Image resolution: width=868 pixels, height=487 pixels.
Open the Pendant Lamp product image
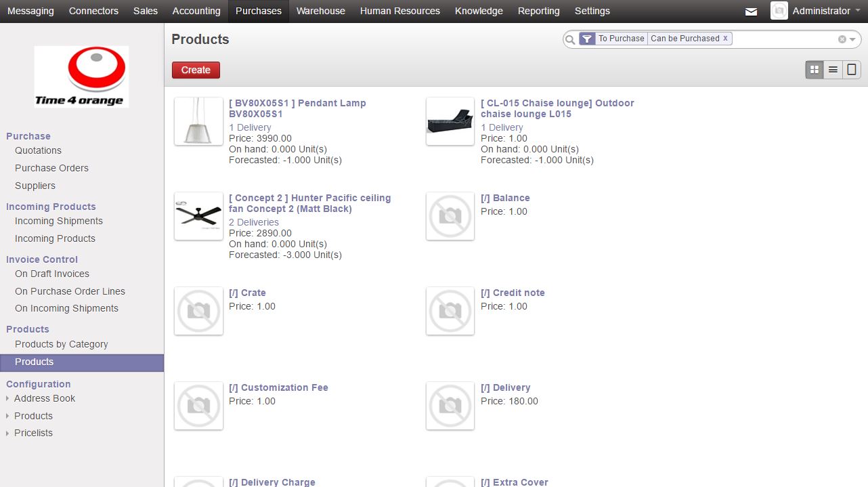tap(198, 121)
